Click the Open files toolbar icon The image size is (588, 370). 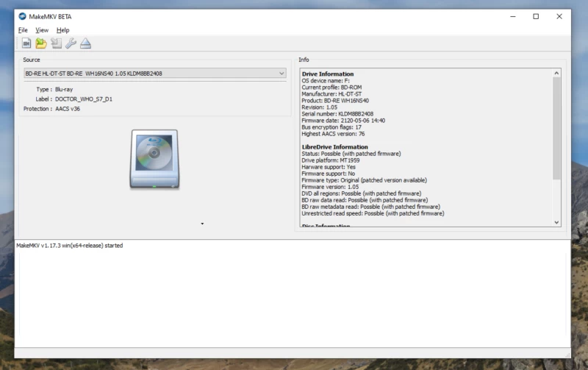point(26,44)
